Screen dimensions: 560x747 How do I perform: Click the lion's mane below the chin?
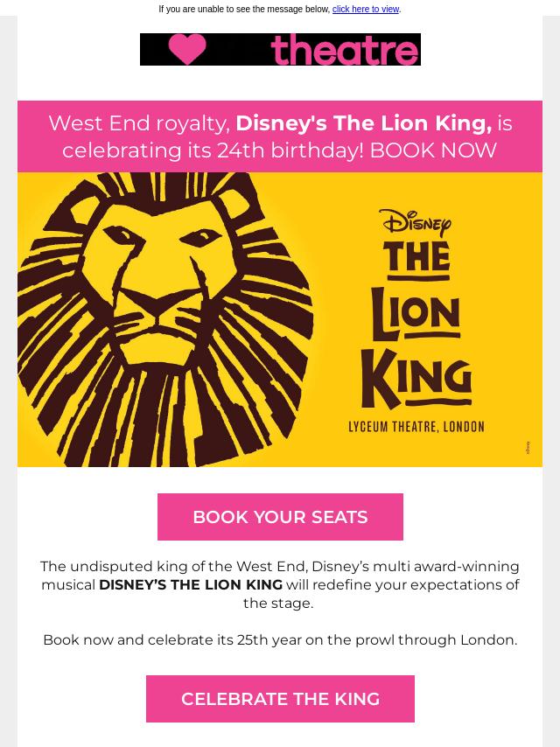[x=157, y=415]
